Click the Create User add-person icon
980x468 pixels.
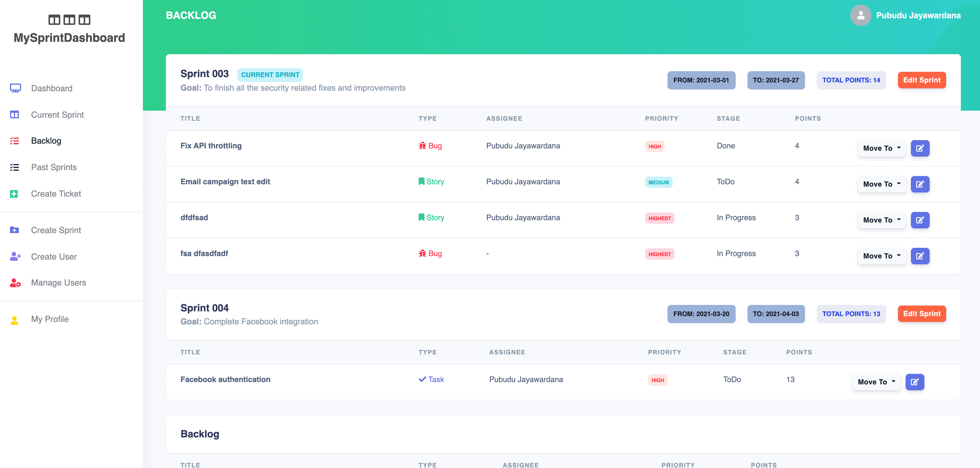[15, 256]
